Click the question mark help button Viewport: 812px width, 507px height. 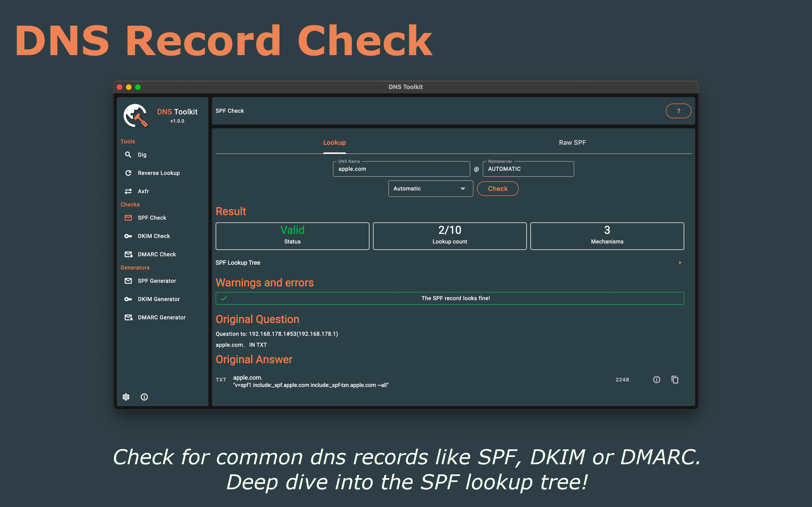[678, 111]
